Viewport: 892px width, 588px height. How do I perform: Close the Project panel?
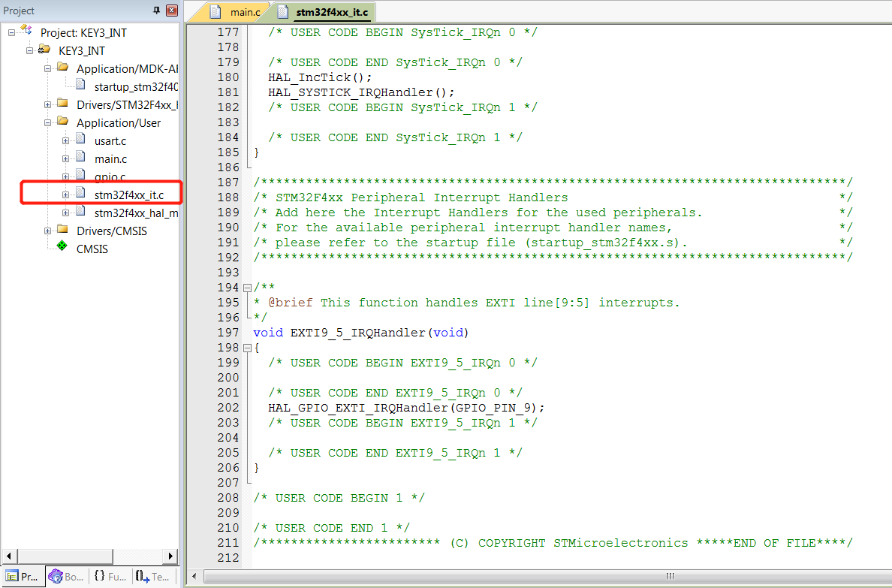[x=171, y=11]
